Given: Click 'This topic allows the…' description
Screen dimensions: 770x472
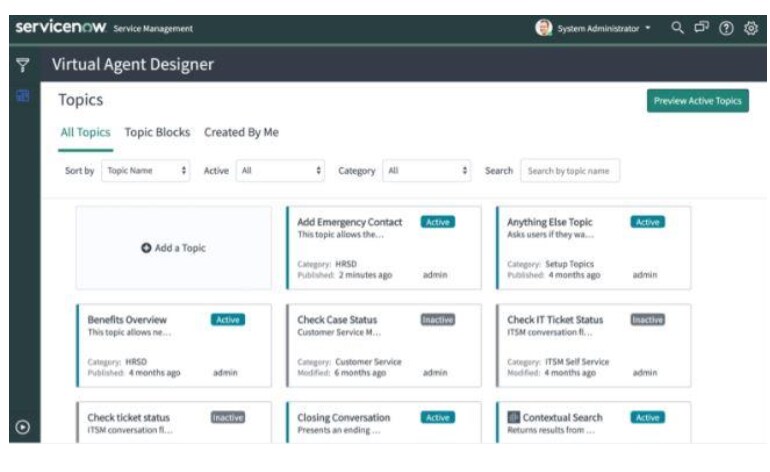Looking at the screenshot, I should coord(340,234).
